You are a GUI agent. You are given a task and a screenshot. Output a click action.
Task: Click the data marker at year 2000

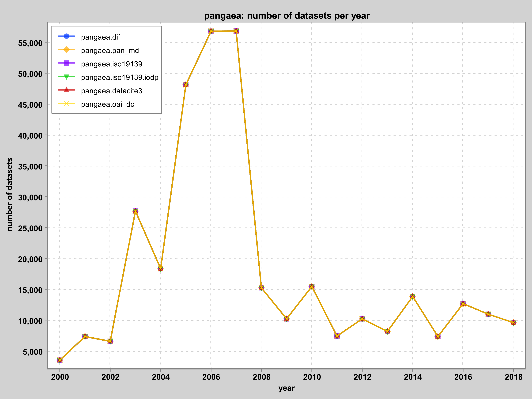[60, 360]
